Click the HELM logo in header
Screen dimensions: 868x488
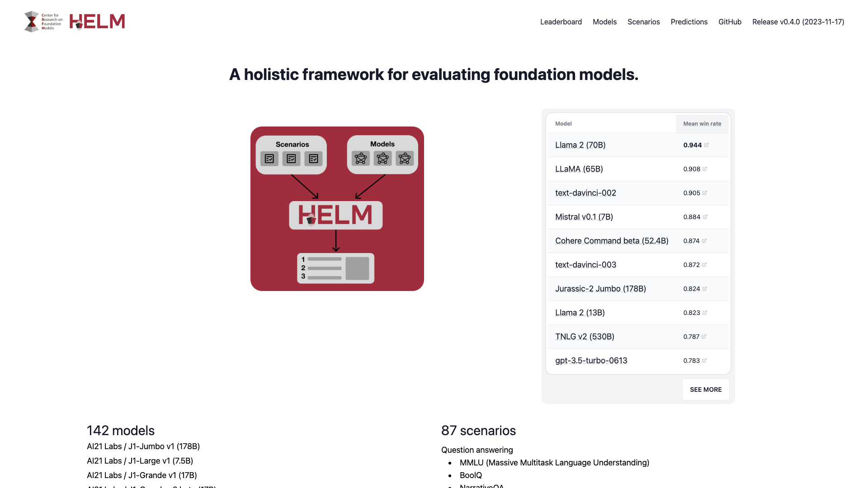point(97,22)
